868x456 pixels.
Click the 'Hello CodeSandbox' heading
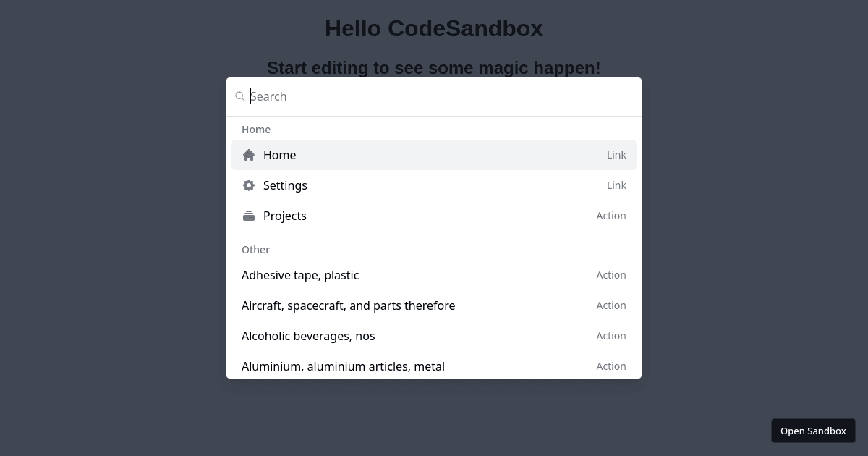434,28
